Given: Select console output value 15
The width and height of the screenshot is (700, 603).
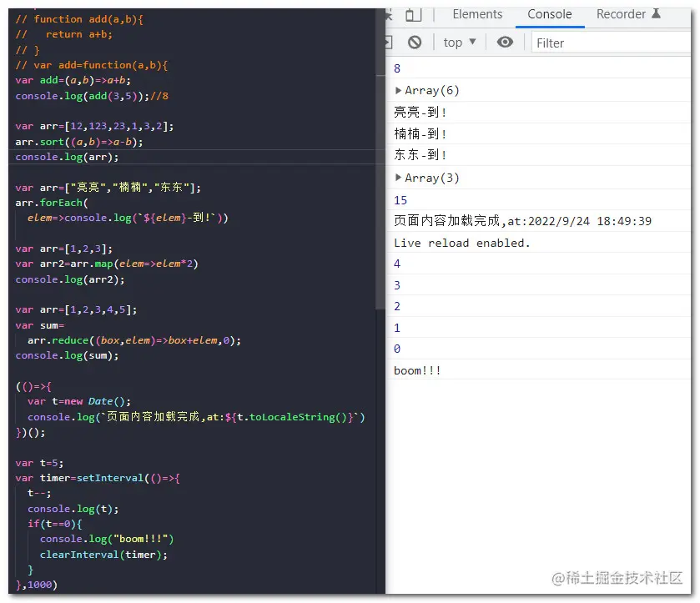Looking at the screenshot, I should [x=400, y=200].
